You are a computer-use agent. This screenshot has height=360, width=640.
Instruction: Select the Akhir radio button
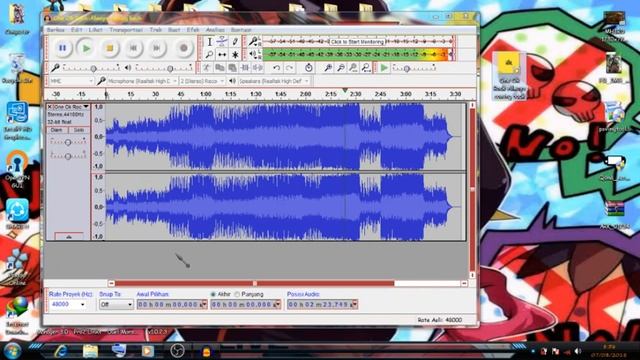click(213, 294)
